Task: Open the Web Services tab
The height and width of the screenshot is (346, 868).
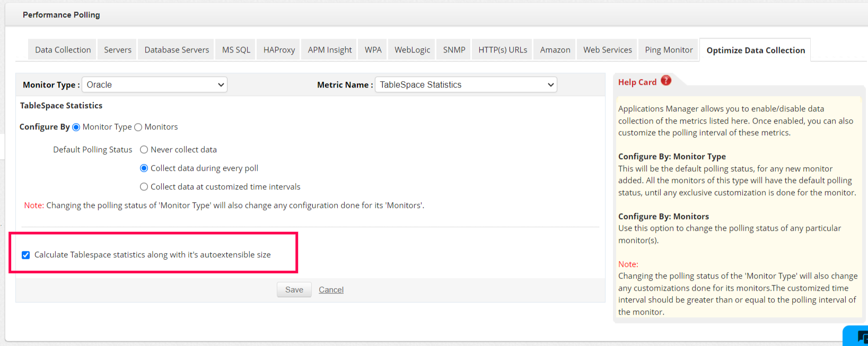Action: click(x=607, y=50)
